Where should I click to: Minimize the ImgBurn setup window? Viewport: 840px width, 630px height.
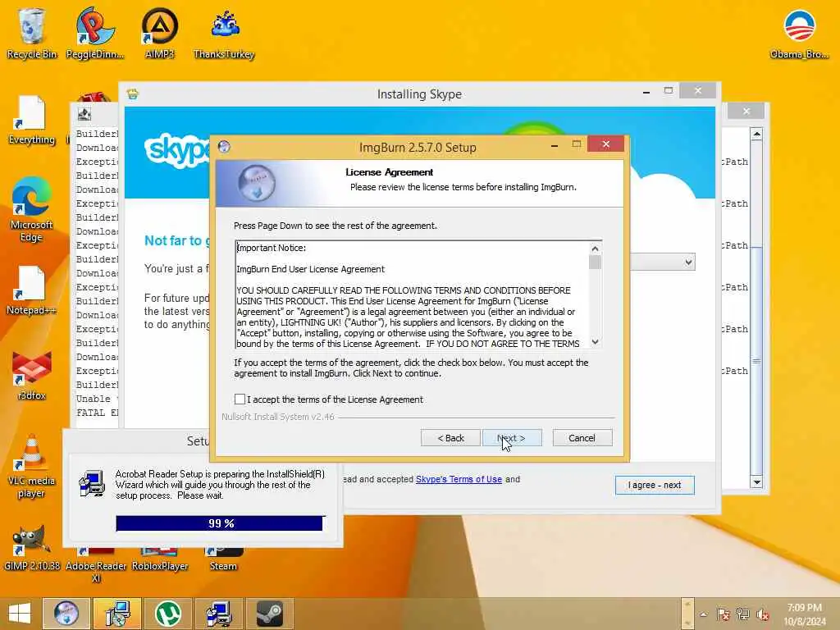click(x=555, y=145)
